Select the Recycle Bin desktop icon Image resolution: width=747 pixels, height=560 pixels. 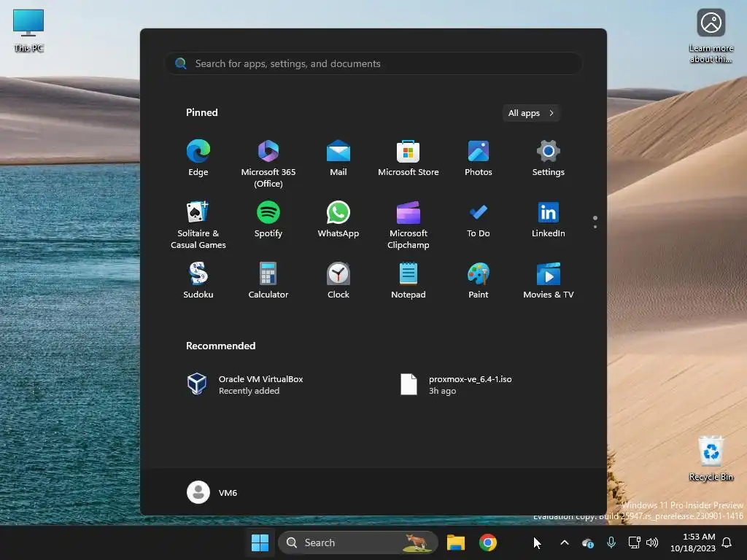711,458
